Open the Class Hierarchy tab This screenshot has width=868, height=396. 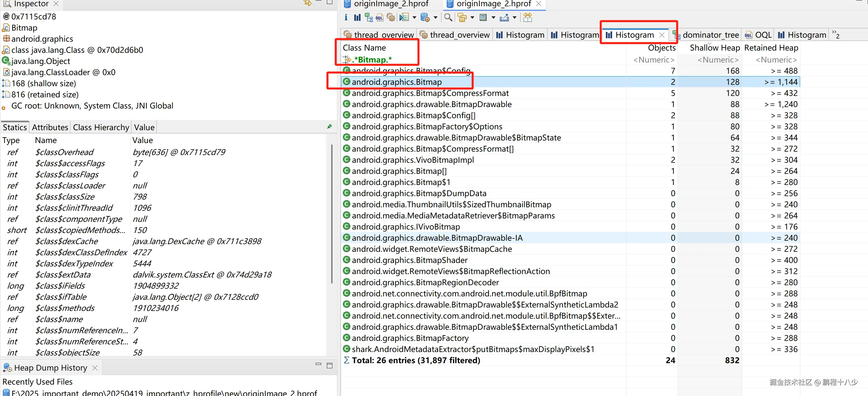[101, 127]
